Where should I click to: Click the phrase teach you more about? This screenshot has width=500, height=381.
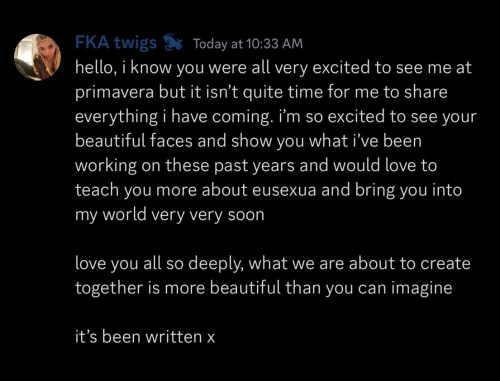[x=161, y=190]
